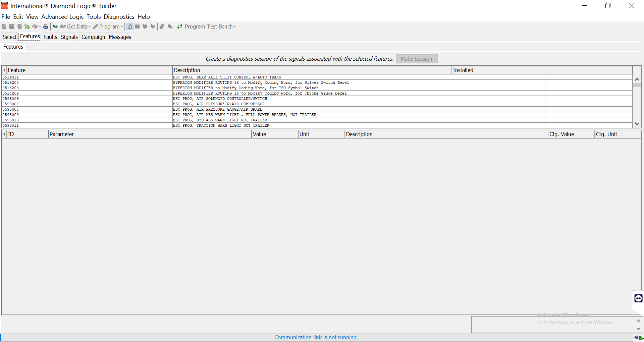Click the second bug diagnostics icon
Image resolution: width=644 pixels, height=342 pixels.
(x=153, y=26)
